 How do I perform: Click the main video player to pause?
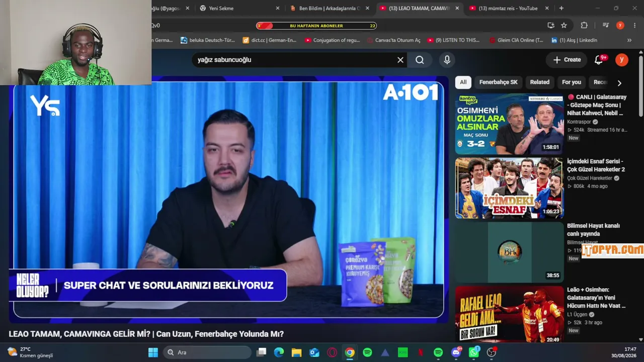point(229,199)
